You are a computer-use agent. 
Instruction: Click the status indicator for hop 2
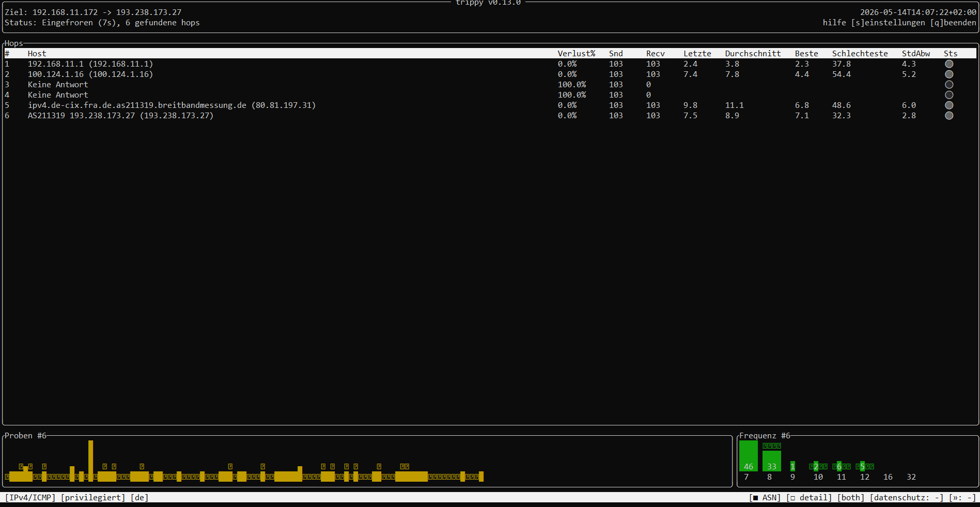click(x=949, y=74)
